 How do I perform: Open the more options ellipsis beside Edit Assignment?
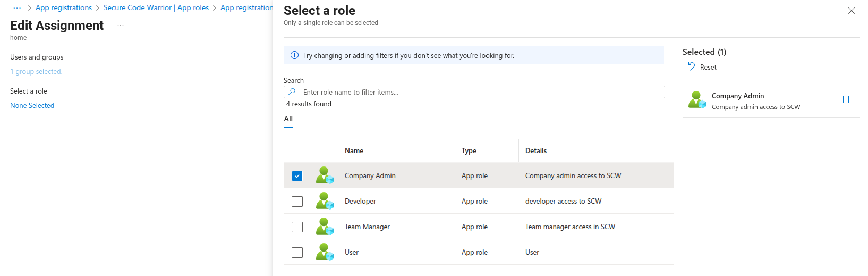coord(121,26)
